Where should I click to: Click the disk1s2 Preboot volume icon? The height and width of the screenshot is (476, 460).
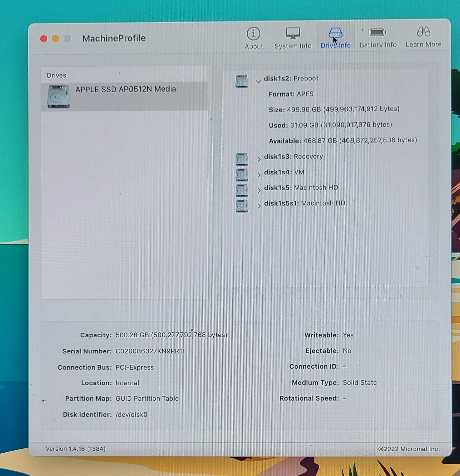click(241, 81)
